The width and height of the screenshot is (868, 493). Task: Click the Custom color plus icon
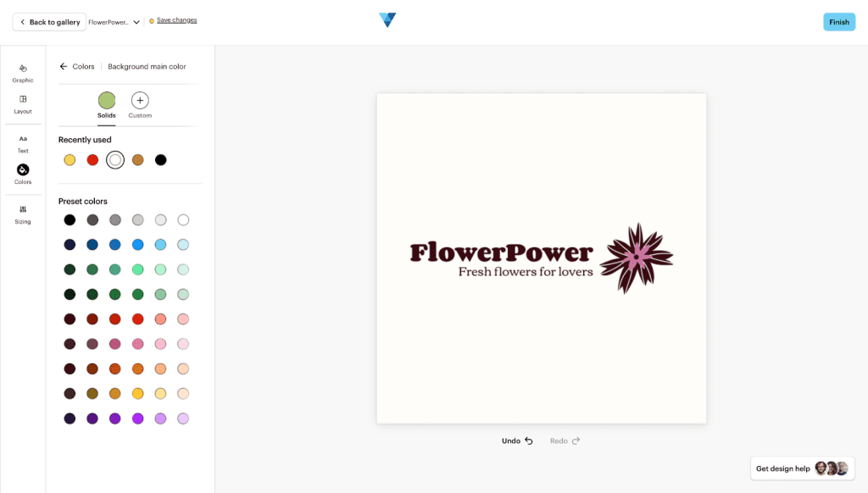click(139, 102)
